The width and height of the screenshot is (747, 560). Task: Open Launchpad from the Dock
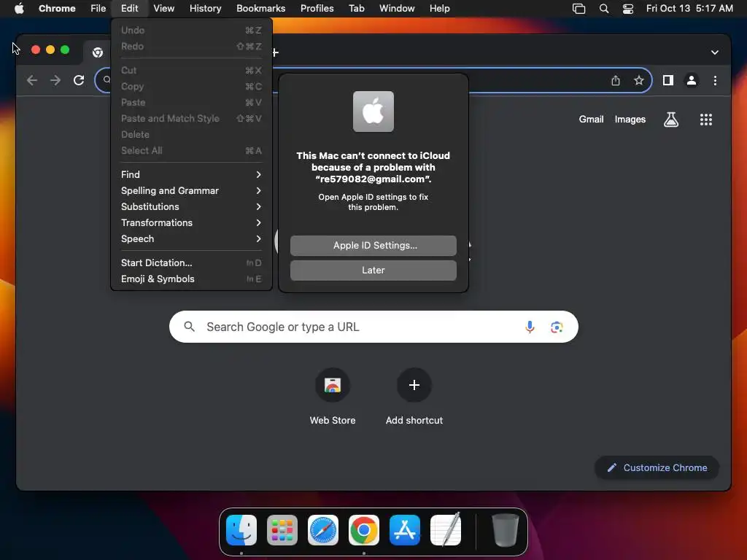pos(282,530)
